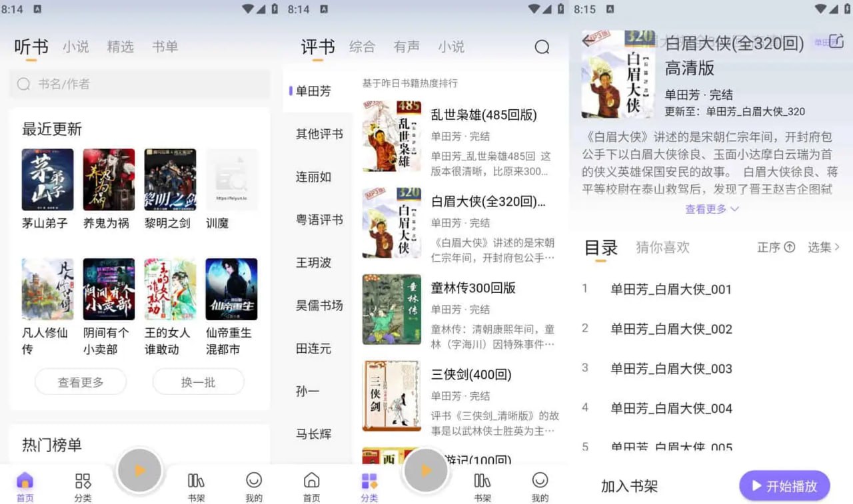Open search via magnifier icon on 评书 page

click(x=542, y=47)
